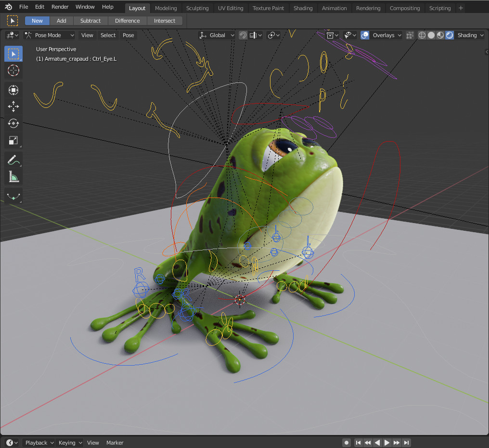Click the Blender logo menu icon
This screenshot has width=489, height=448.
tap(8, 7)
